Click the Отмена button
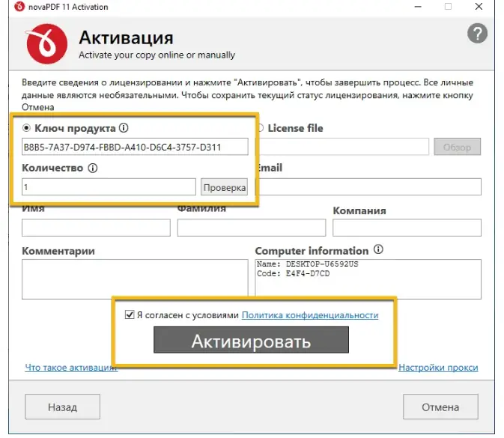 [x=440, y=407]
